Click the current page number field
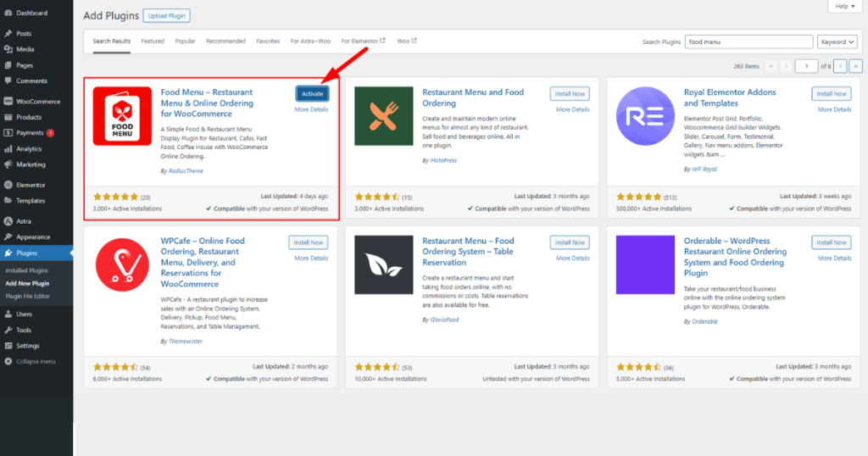This screenshot has width=868, height=456. point(806,66)
